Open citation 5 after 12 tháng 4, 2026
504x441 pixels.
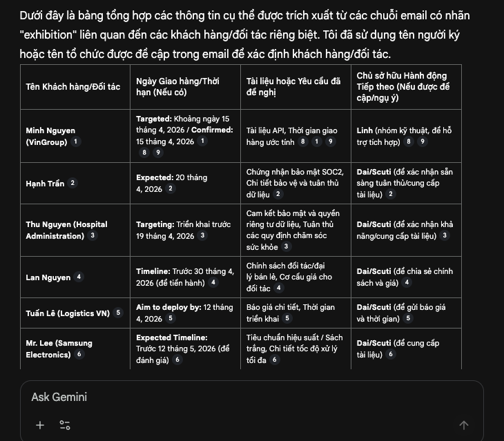[171, 318]
